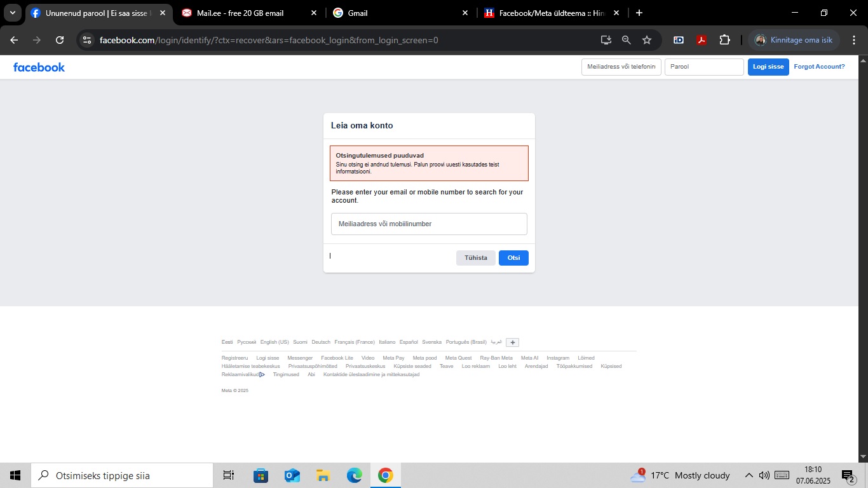Close the Gmail tab
Image resolution: width=868 pixels, height=488 pixels.
[465, 13]
